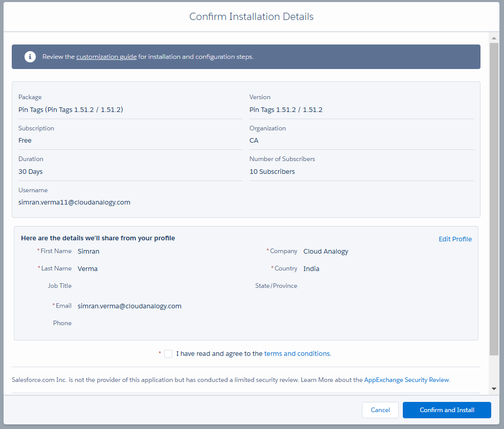Viewport: 504px width, 429px height.
Task: Click the 30 Days duration value
Action: click(31, 172)
